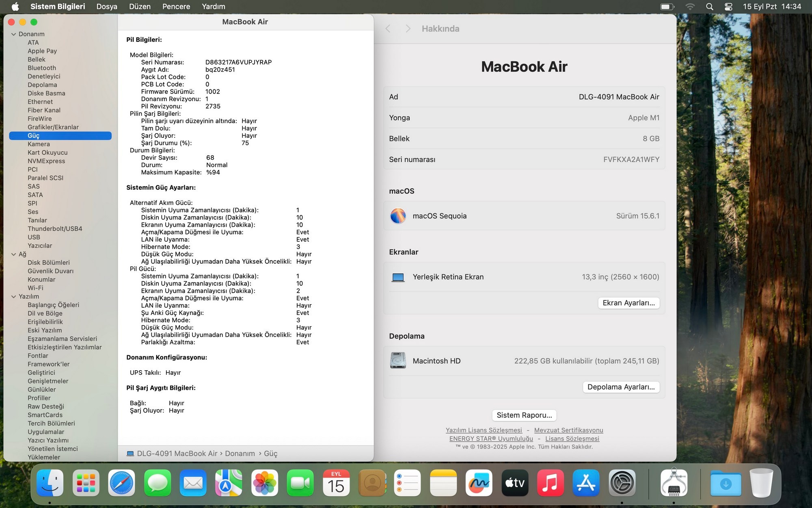Screen dimensions: 812x508
Task: Open Finder from the dock
Action: pos(50,483)
